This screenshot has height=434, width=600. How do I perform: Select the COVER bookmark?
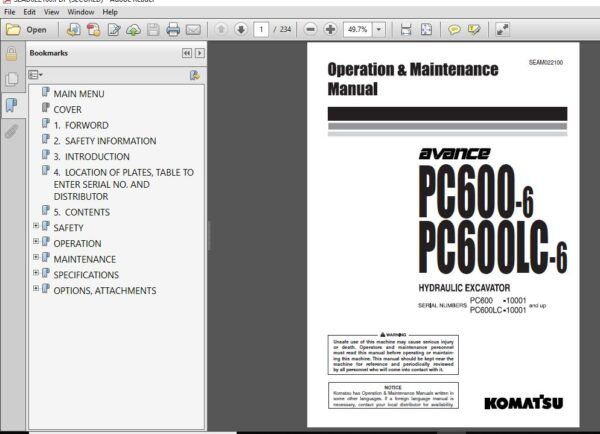point(67,109)
